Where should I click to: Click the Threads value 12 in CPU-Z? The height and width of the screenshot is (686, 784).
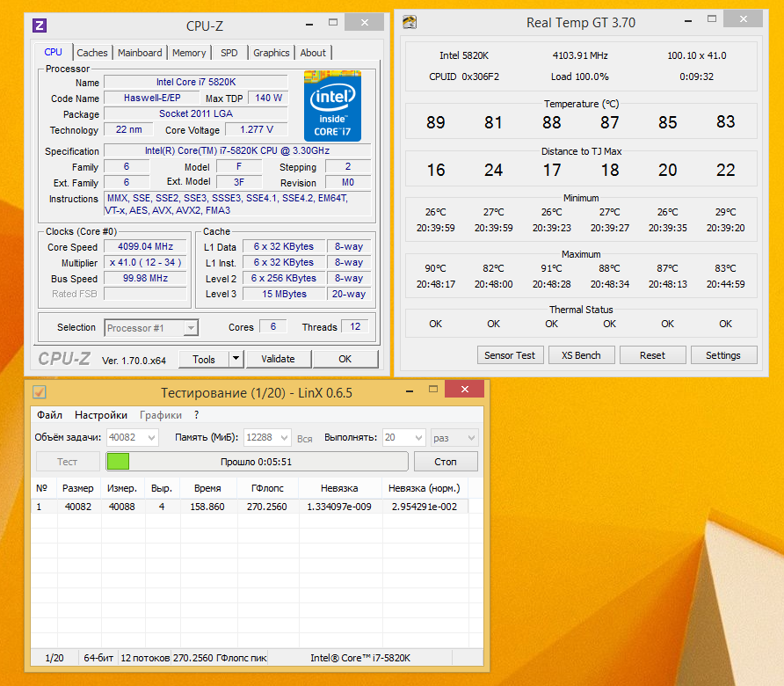pos(355,327)
